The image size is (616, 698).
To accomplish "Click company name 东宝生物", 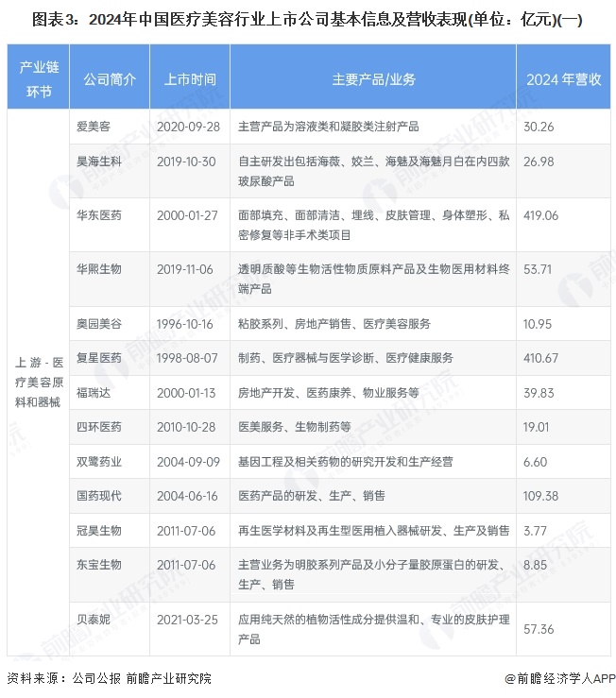I will [98, 565].
